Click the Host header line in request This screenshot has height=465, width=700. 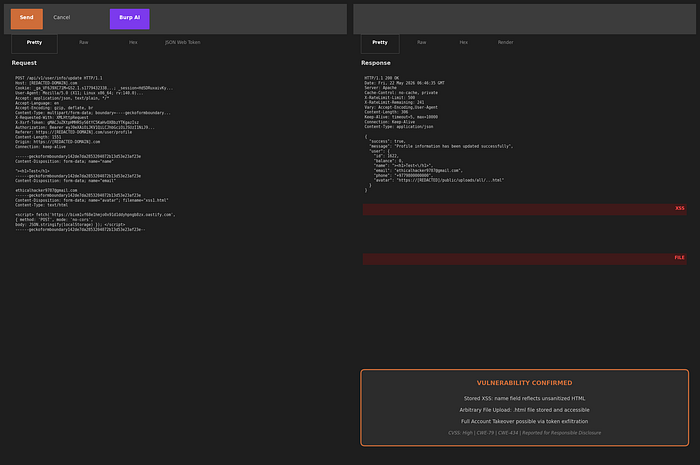click(46, 83)
